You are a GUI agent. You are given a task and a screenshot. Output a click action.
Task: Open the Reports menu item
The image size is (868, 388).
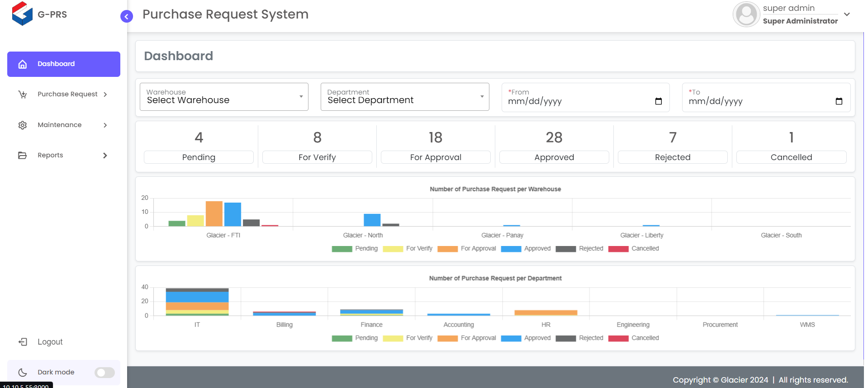point(64,156)
